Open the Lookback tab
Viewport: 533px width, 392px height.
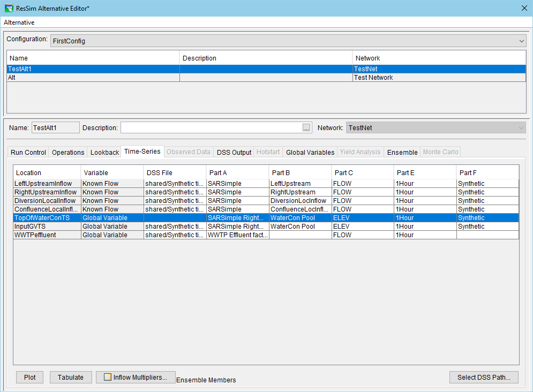(104, 152)
